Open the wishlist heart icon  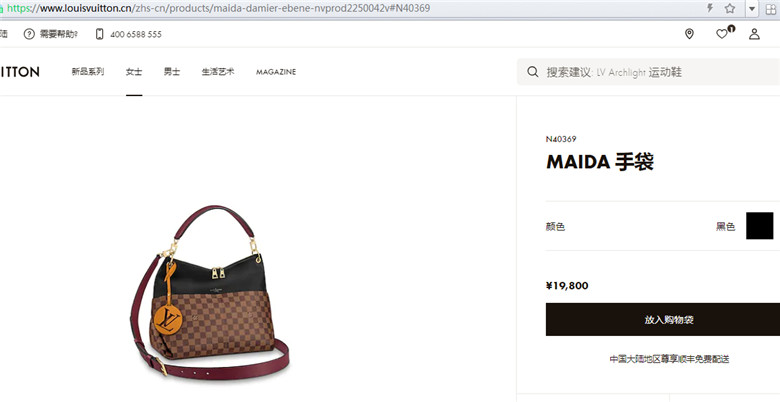pos(722,34)
